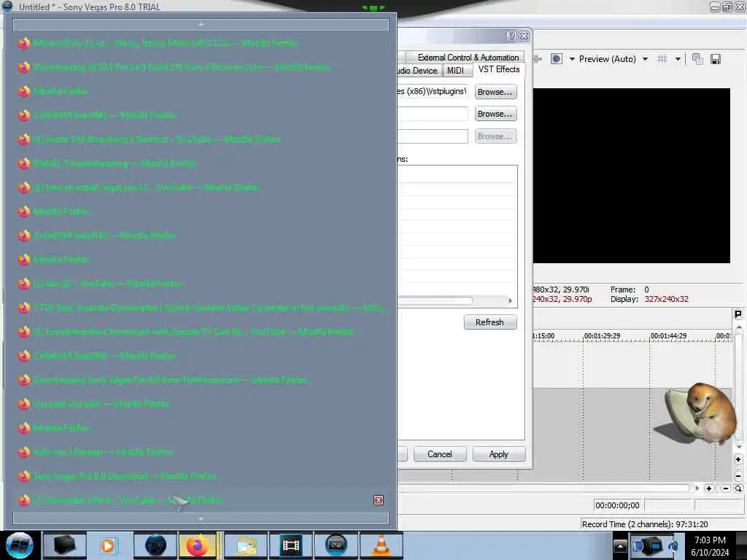Click the 00:01:44:29 mark on the timeline ruler
Image resolution: width=747 pixels, height=560 pixels.
[668, 335]
